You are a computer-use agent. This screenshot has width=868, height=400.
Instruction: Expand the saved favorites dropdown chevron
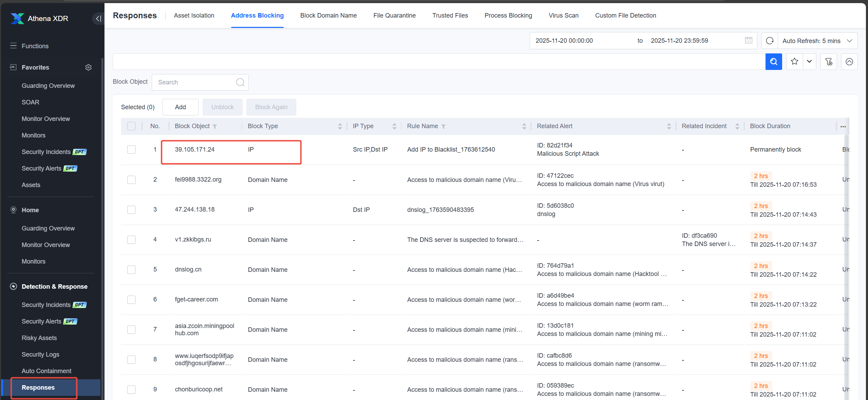(809, 62)
